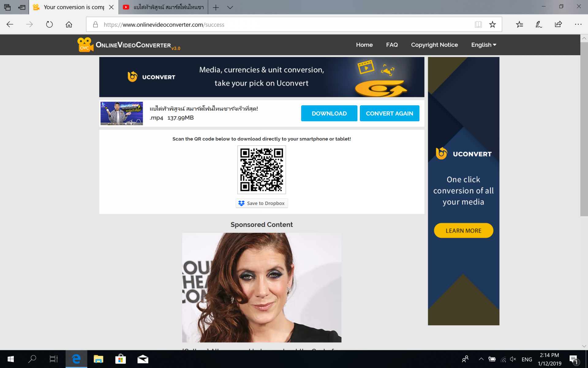Open Edge Settings and more menu

coord(578,25)
